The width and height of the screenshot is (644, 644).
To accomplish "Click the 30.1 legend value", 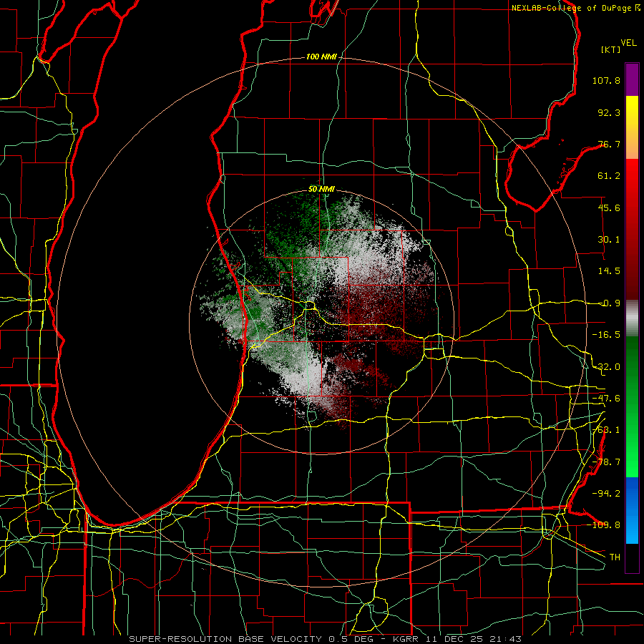I will [x=609, y=240].
